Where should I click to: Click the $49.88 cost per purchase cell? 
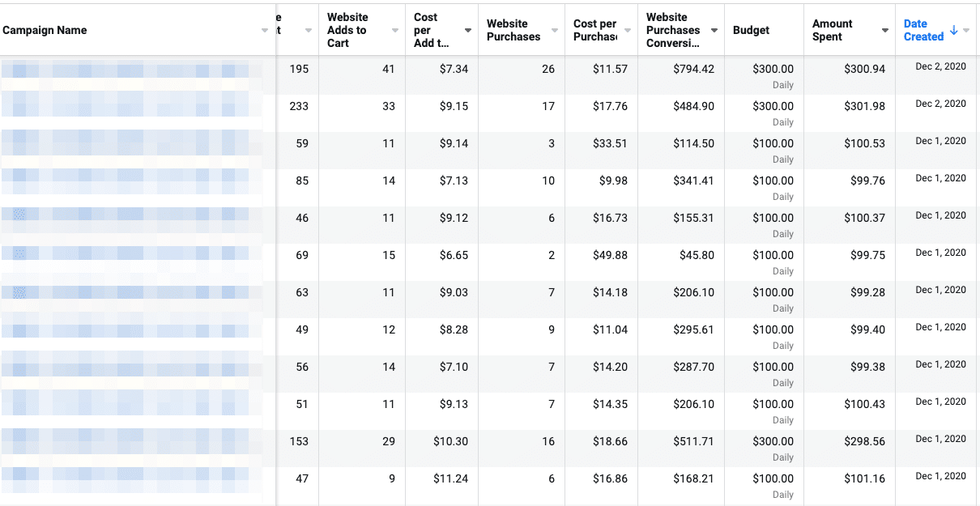[x=611, y=255]
